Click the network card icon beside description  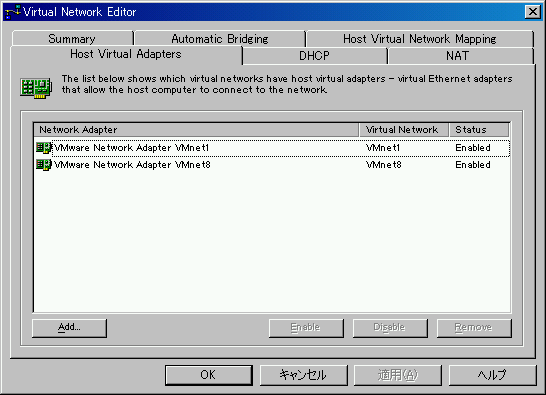(x=36, y=87)
